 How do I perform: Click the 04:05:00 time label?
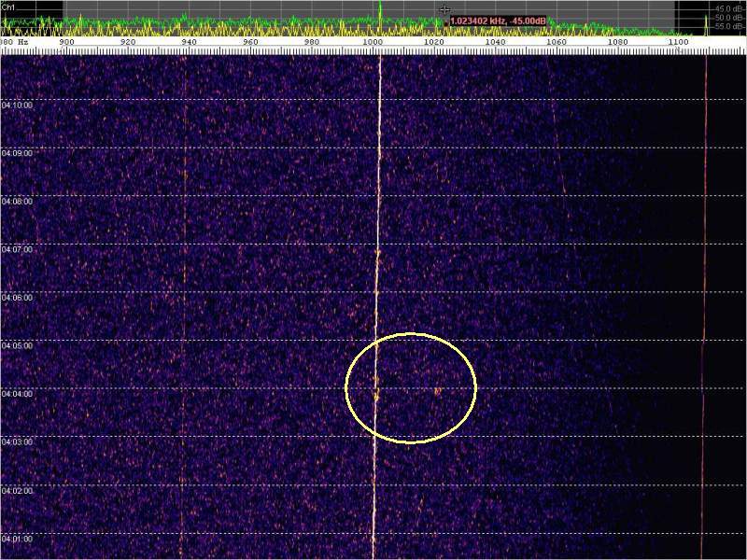click(18, 345)
